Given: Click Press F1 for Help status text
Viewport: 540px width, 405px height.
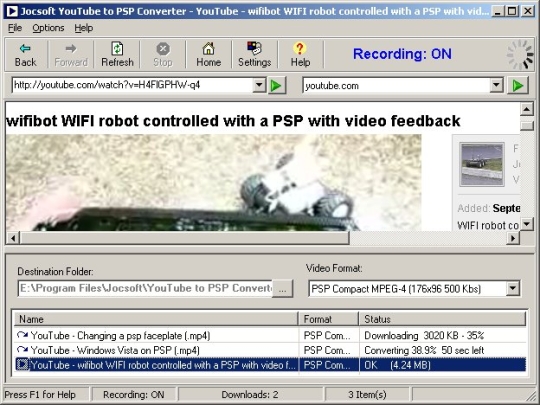Looking at the screenshot, I should point(40,394).
